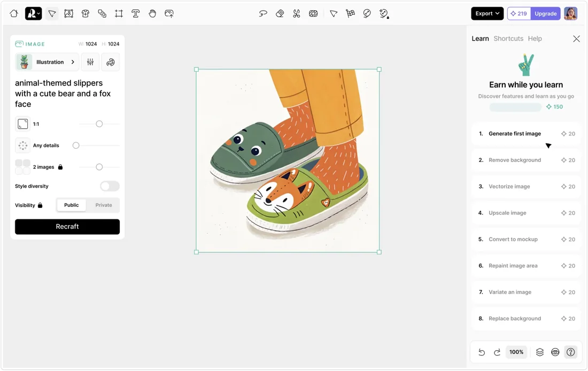Switch to the Shortcuts tab

[508, 38]
